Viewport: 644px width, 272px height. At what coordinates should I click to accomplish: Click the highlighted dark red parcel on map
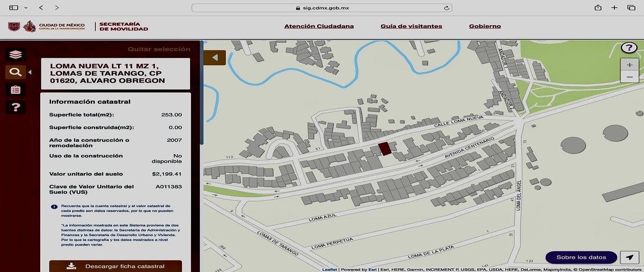(x=385, y=149)
